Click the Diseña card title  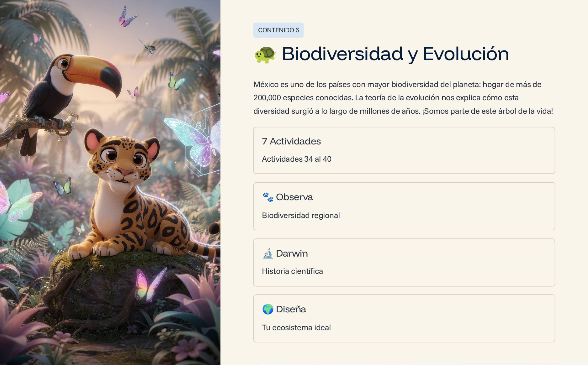291,309
